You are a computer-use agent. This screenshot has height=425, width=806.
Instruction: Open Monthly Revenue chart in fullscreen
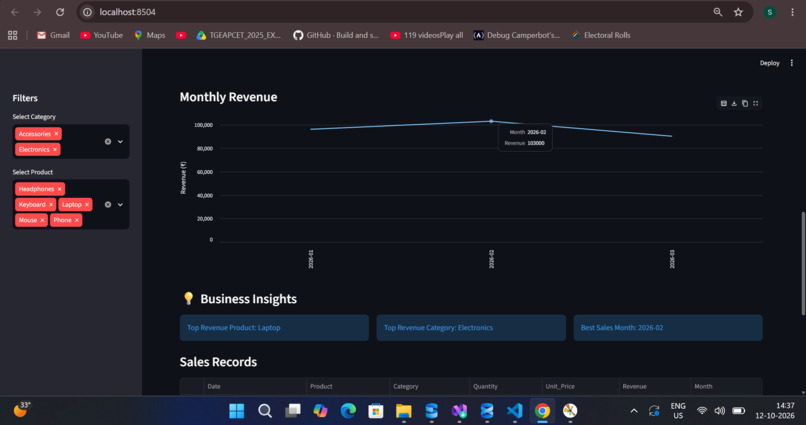(756, 103)
